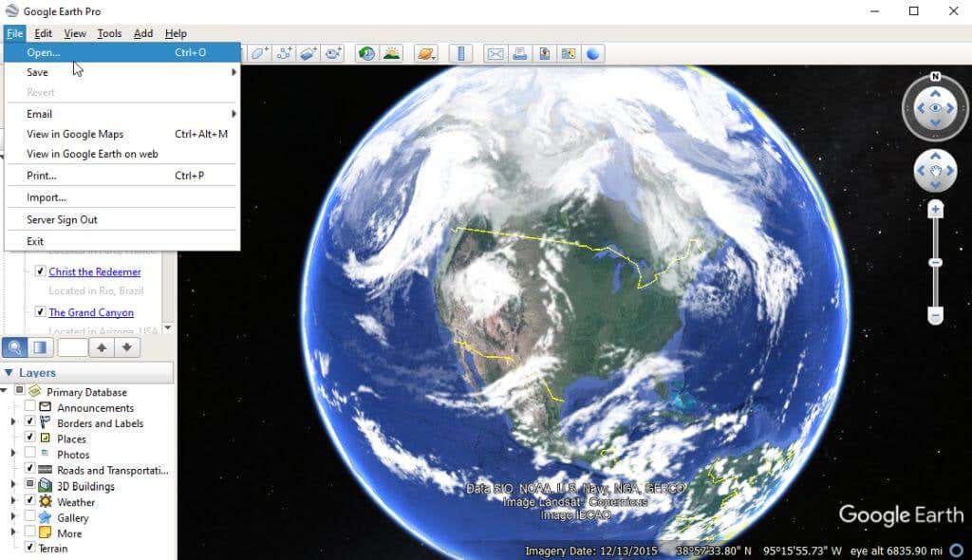Choose Import... from the File menu
Image resolution: width=972 pixels, height=560 pixels.
47,197
